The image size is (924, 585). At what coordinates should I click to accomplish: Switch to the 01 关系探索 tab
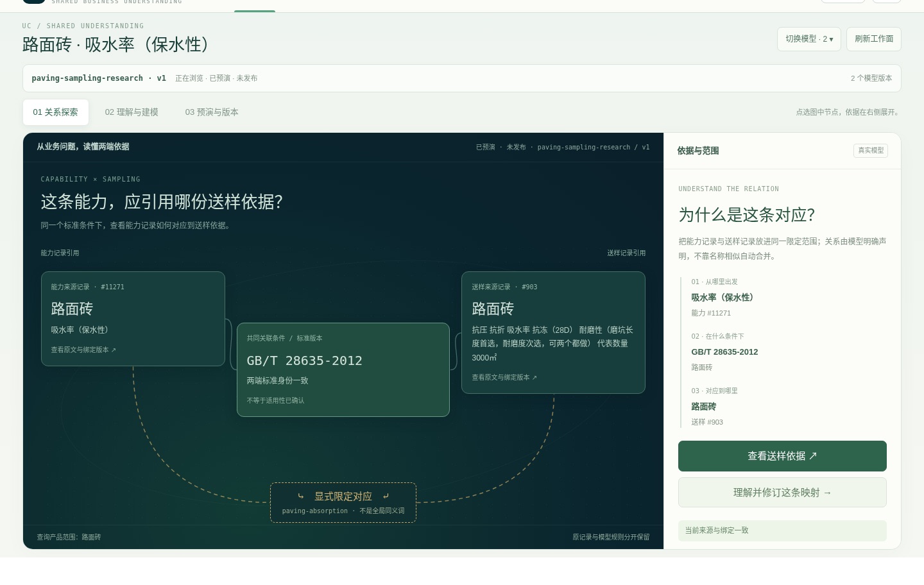click(x=55, y=112)
